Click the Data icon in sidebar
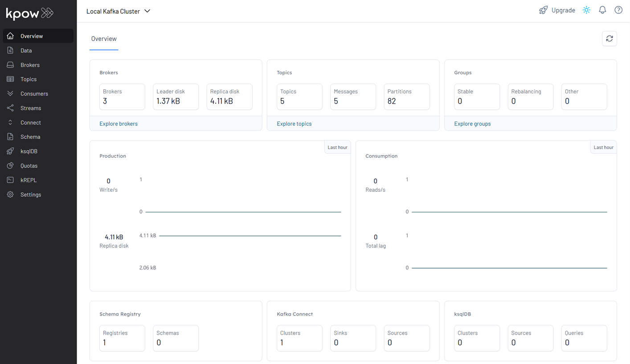The width and height of the screenshot is (630, 364). point(10,50)
